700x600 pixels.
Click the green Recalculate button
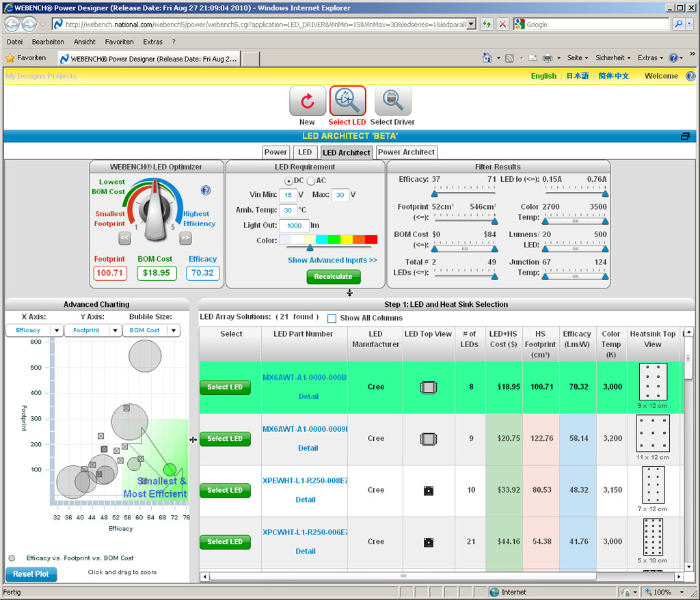click(x=333, y=277)
